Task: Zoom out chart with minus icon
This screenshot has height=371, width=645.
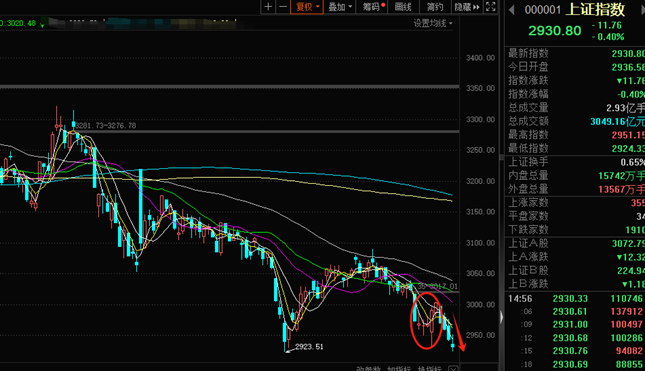Action: click(x=283, y=7)
